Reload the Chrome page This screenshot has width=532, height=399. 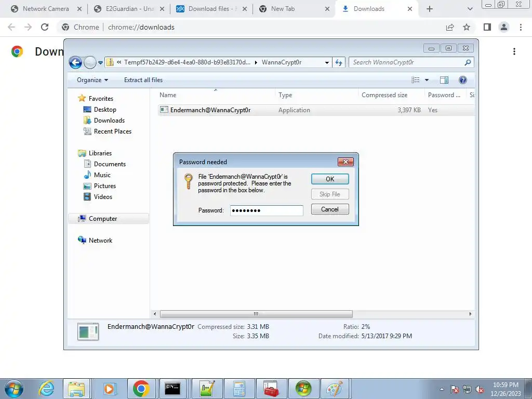click(45, 27)
